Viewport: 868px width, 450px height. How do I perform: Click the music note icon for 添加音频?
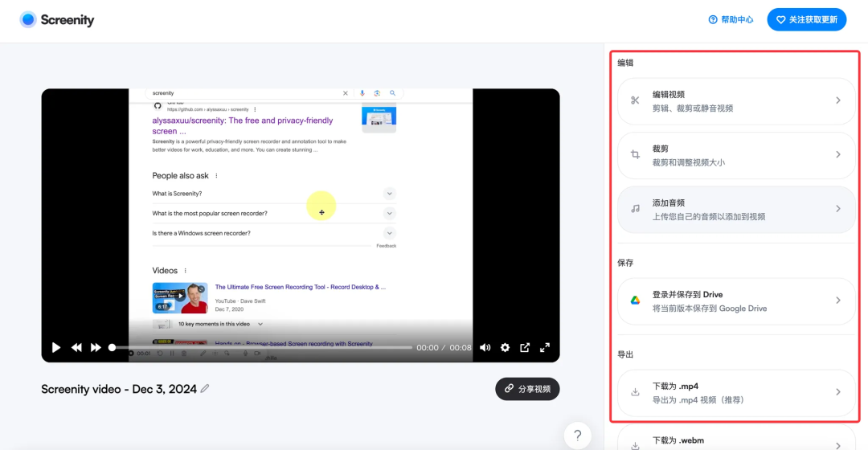click(x=635, y=209)
